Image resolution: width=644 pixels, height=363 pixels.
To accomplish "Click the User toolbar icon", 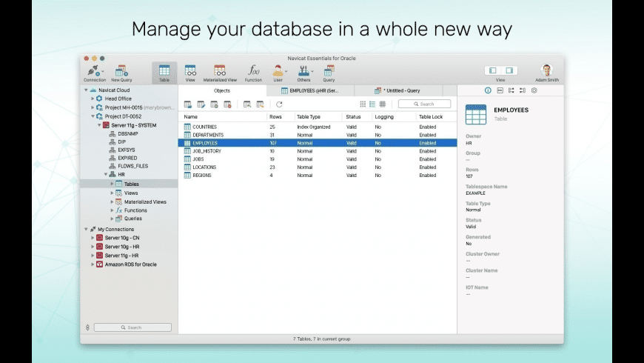I will pos(278,73).
